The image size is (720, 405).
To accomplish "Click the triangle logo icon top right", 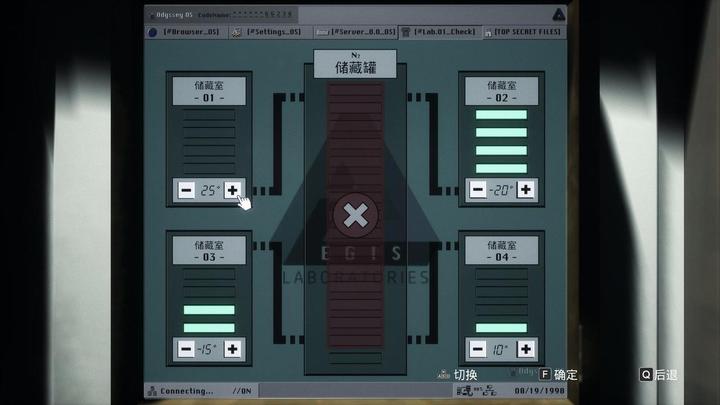I will click(558, 15).
